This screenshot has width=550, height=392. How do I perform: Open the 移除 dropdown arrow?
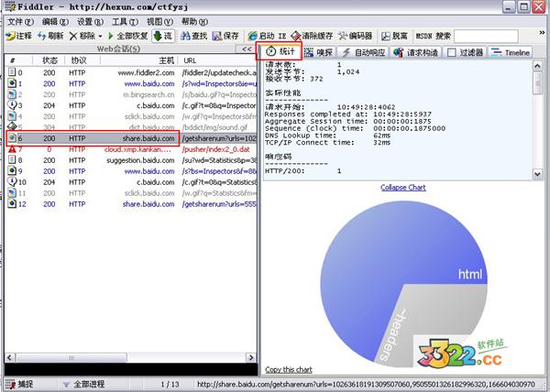pos(100,36)
